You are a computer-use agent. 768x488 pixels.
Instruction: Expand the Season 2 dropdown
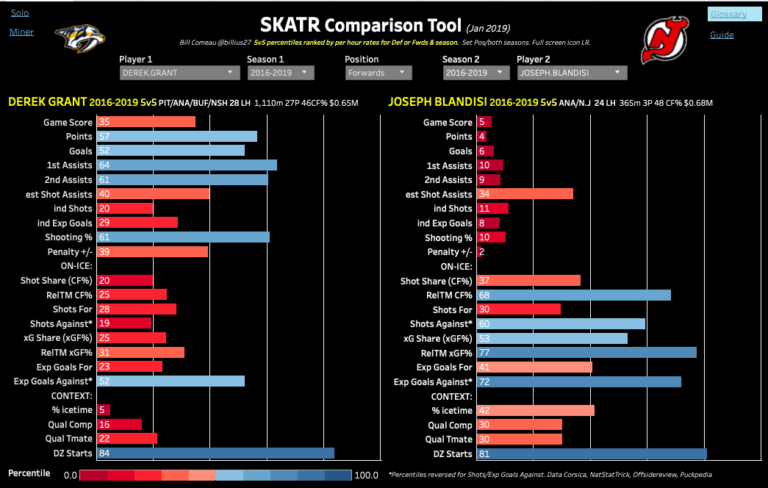click(x=473, y=73)
